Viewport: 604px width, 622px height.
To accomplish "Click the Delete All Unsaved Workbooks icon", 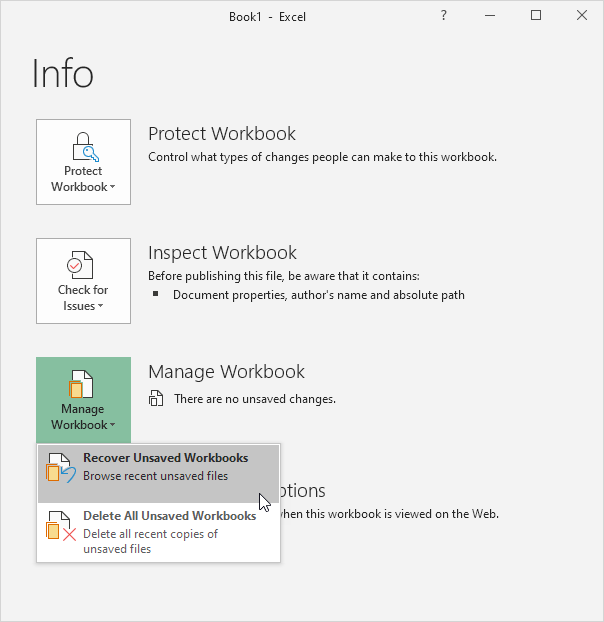I will [x=61, y=526].
